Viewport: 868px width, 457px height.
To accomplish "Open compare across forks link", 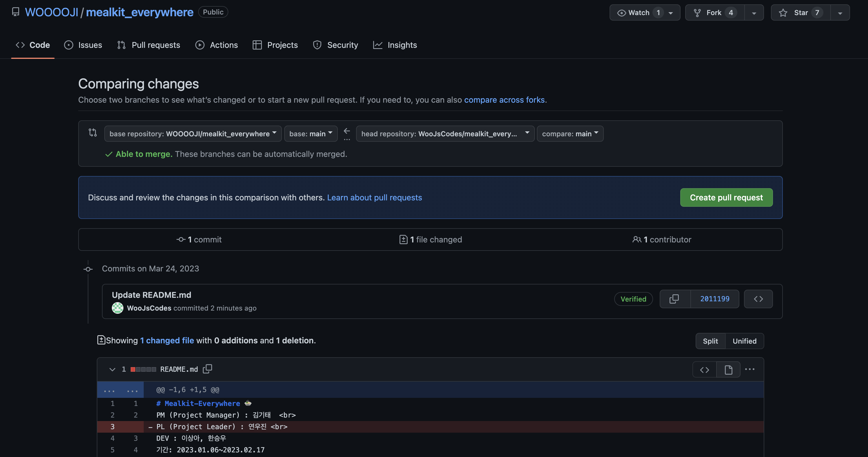I will pyautogui.click(x=504, y=100).
